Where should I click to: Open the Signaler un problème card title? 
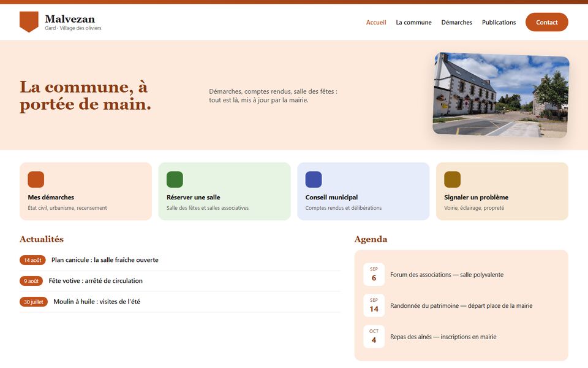pyautogui.click(x=477, y=197)
